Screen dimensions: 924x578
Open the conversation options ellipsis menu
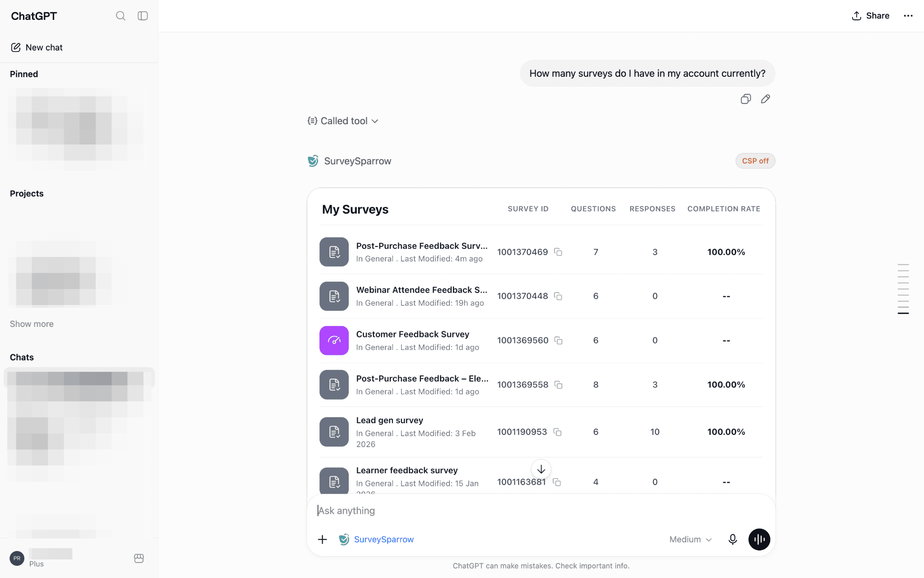(x=908, y=16)
